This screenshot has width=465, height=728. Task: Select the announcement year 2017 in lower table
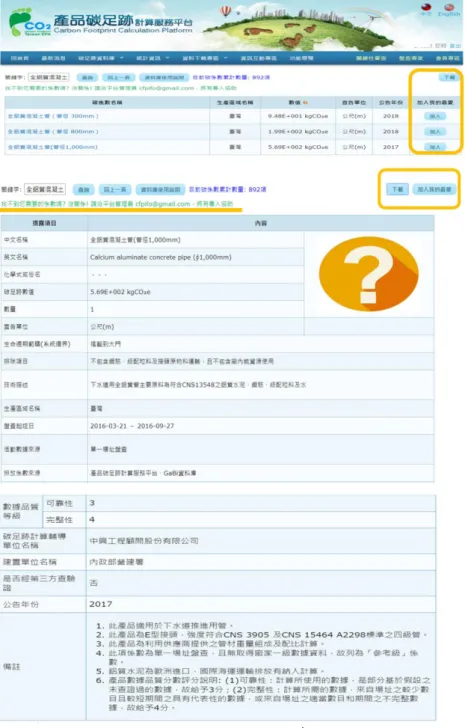101,604
